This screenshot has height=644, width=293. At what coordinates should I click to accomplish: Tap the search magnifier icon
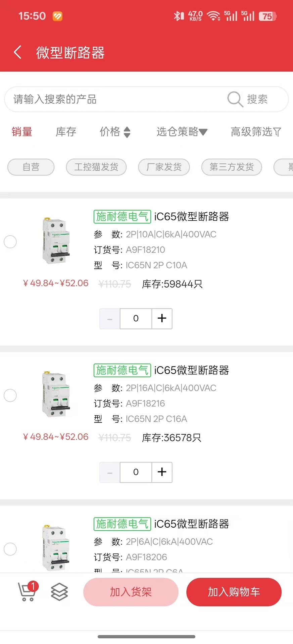235,99
